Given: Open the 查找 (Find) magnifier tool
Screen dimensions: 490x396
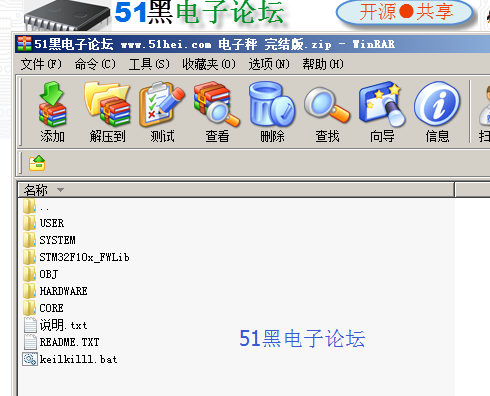Looking at the screenshot, I should (x=327, y=104).
